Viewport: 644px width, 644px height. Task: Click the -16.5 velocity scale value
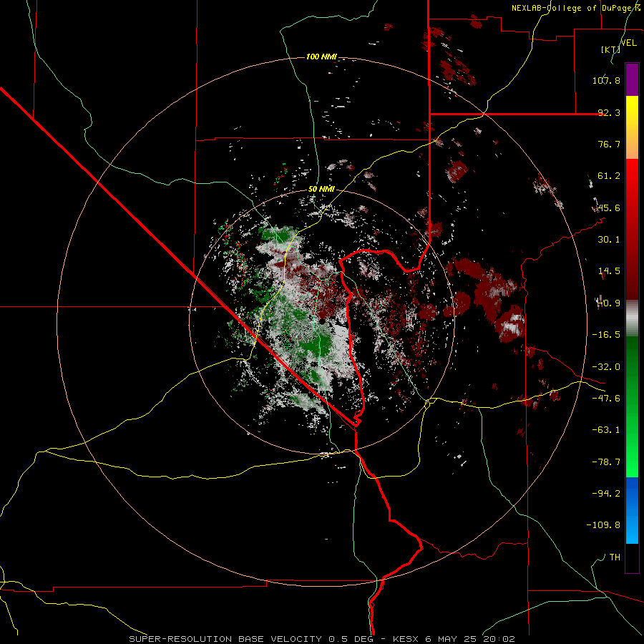pos(606,335)
